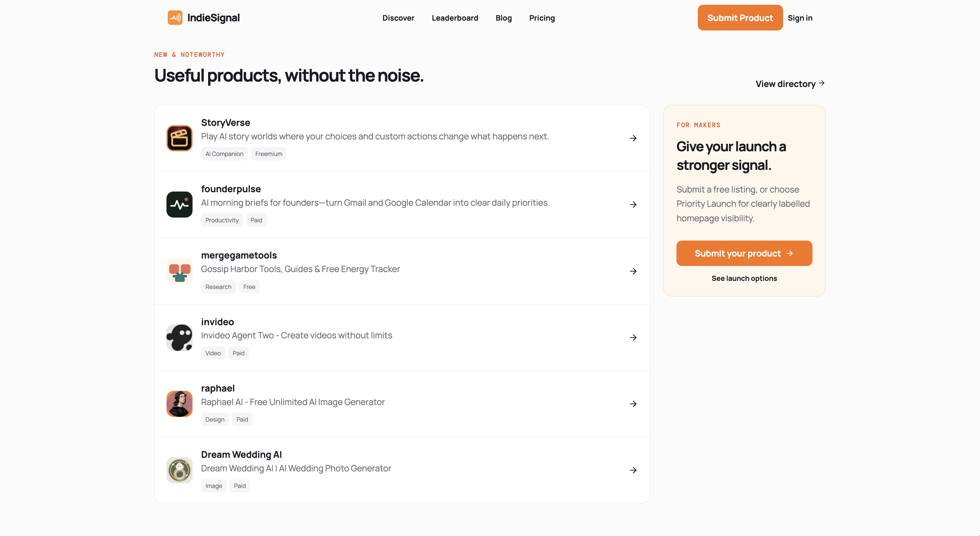Open the invideo black blob icon
Screen dimensions: 980x536
179,337
